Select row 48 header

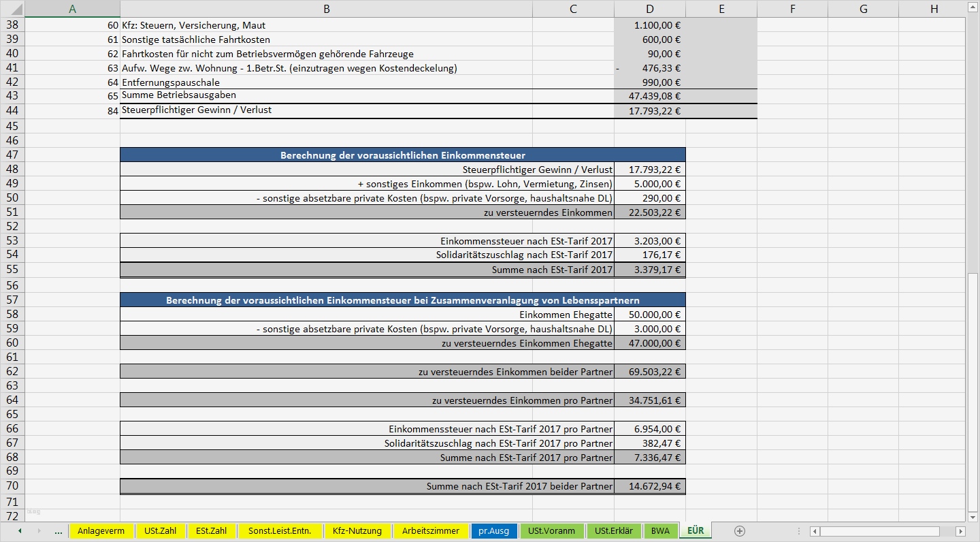[x=12, y=169]
